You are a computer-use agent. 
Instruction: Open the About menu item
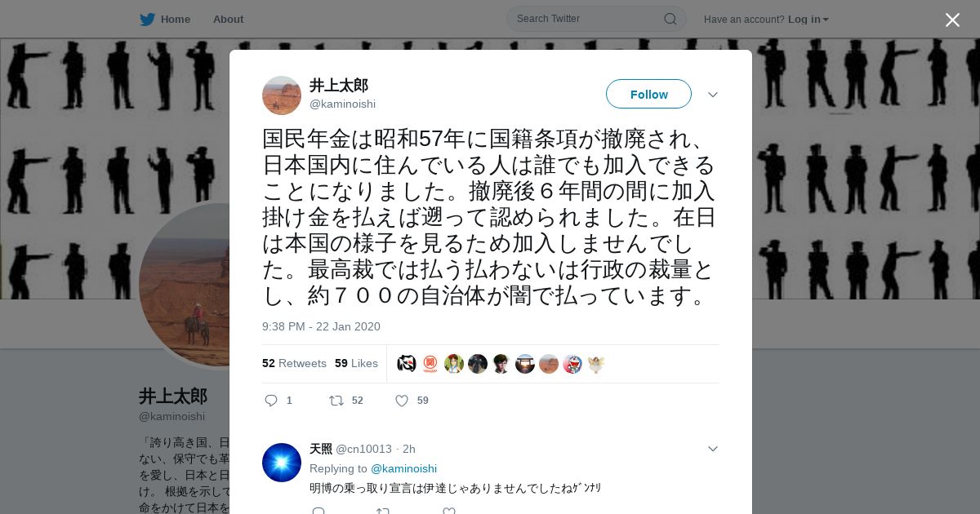coord(228,20)
